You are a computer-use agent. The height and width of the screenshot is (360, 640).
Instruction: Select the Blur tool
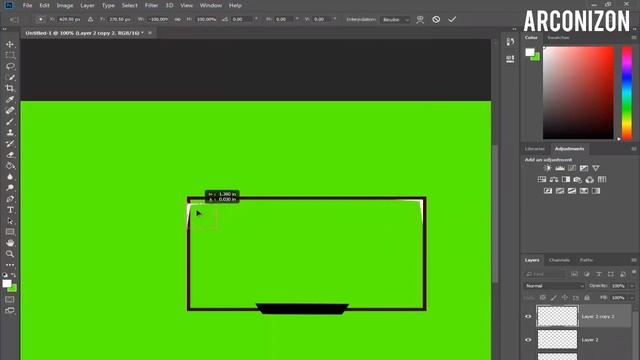[x=10, y=177]
